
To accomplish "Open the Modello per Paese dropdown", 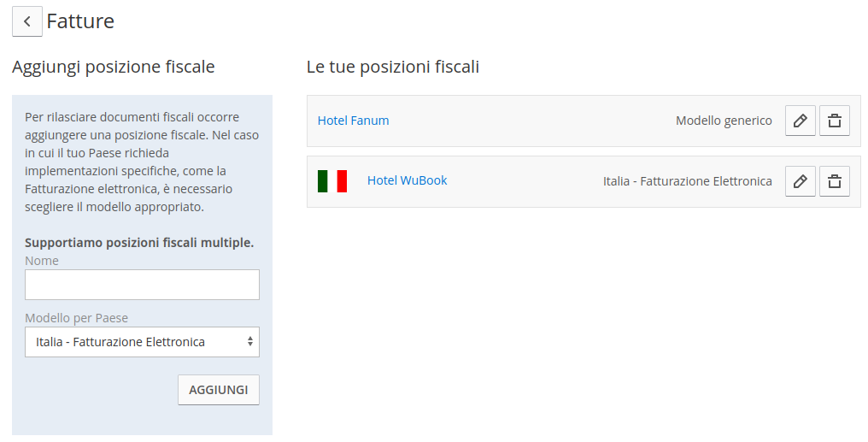I will click(x=142, y=342).
